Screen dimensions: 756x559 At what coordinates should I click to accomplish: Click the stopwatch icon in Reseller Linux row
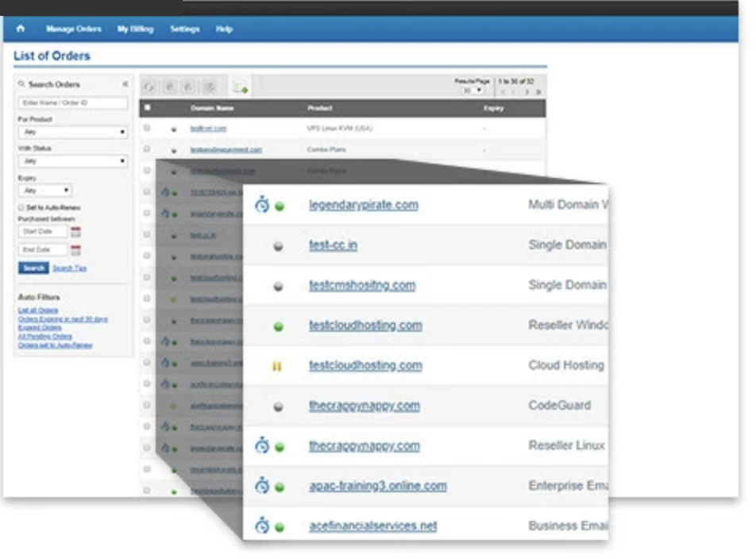coord(262,445)
